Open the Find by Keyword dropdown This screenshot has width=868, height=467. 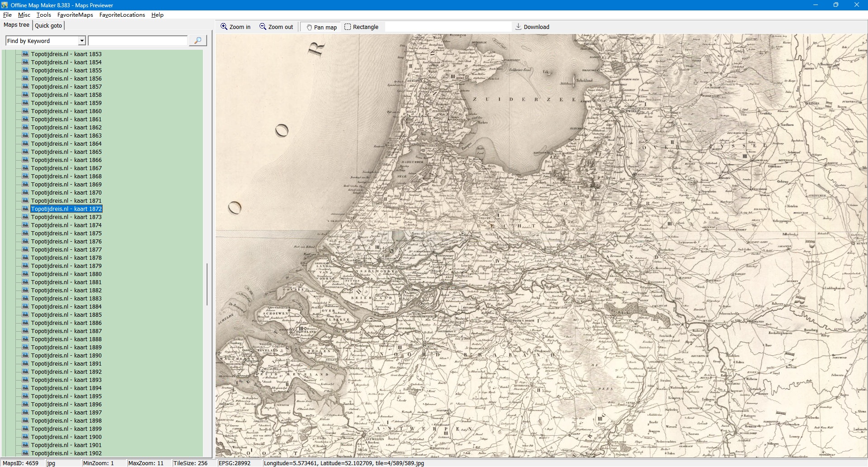click(x=82, y=41)
